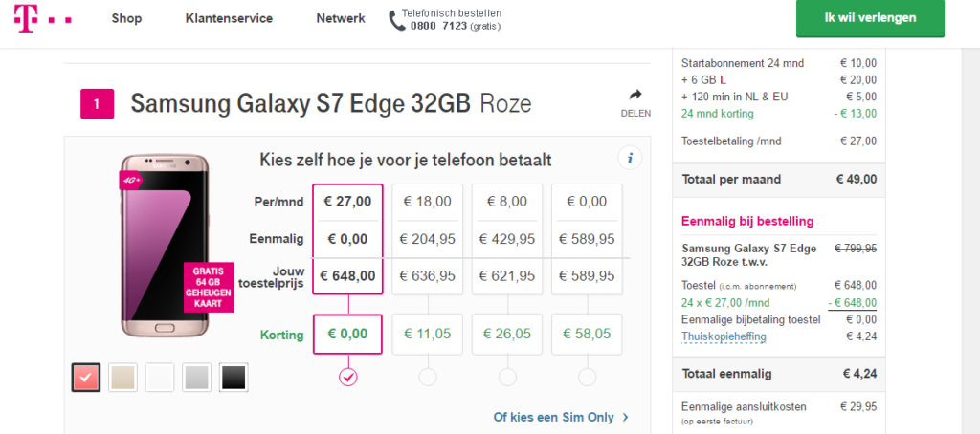Select the radio button under € 26,05 korting
The height and width of the screenshot is (434, 980).
tap(507, 377)
